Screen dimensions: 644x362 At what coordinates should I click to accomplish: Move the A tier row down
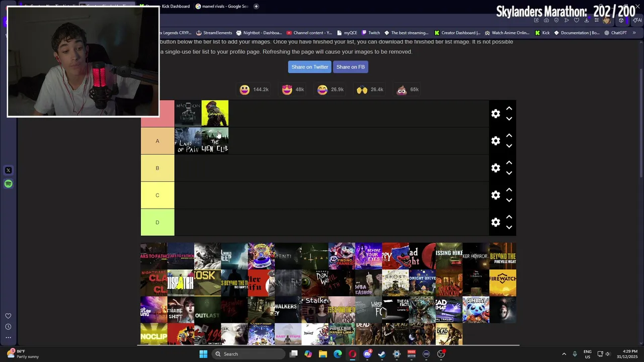pyautogui.click(x=509, y=146)
